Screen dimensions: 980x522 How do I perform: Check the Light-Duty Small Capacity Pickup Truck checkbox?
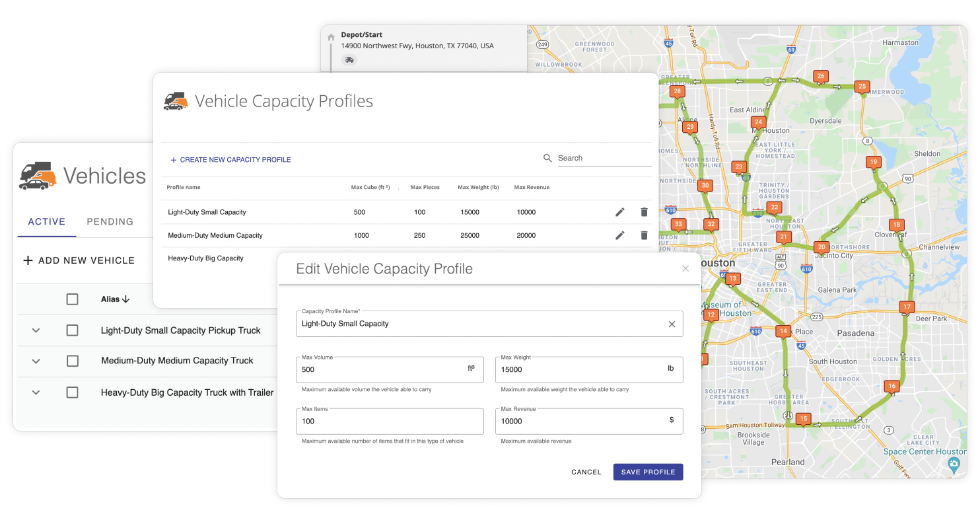click(x=72, y=330)
